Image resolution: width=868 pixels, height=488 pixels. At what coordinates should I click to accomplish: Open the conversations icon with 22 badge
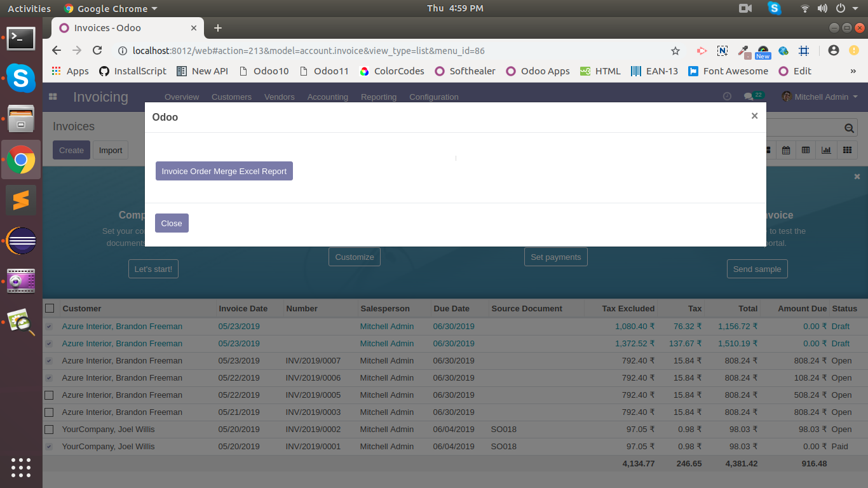[749, 97]
